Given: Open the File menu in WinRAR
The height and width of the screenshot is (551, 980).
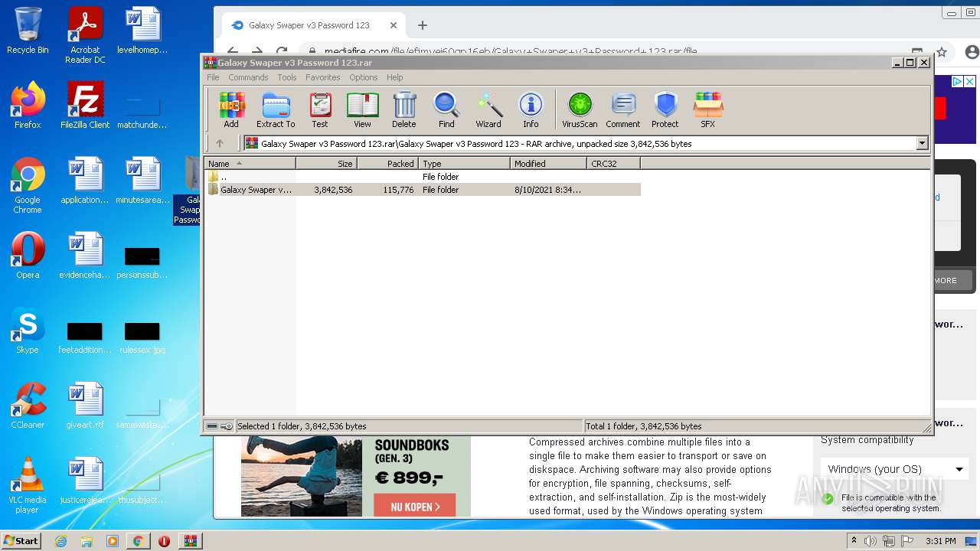Looking at the screenshot, I should [213, 77].
